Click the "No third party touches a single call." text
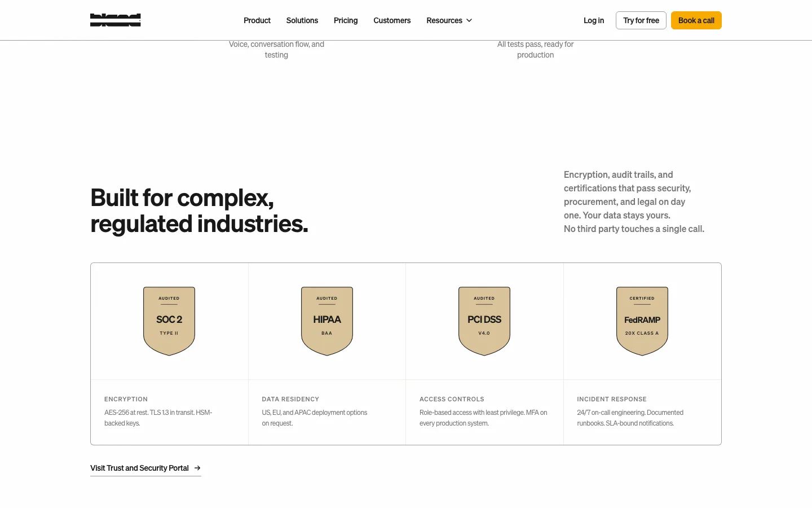The height and width of the screenshot is (508, 812). pyautogui.click(x=634, y=229)
